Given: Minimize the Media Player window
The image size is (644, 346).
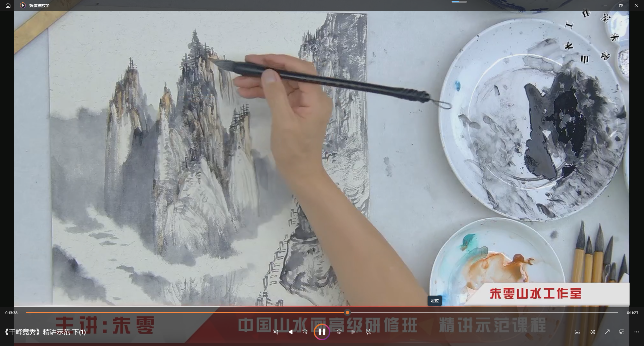Looking at the screenshot, I should 605,5.
